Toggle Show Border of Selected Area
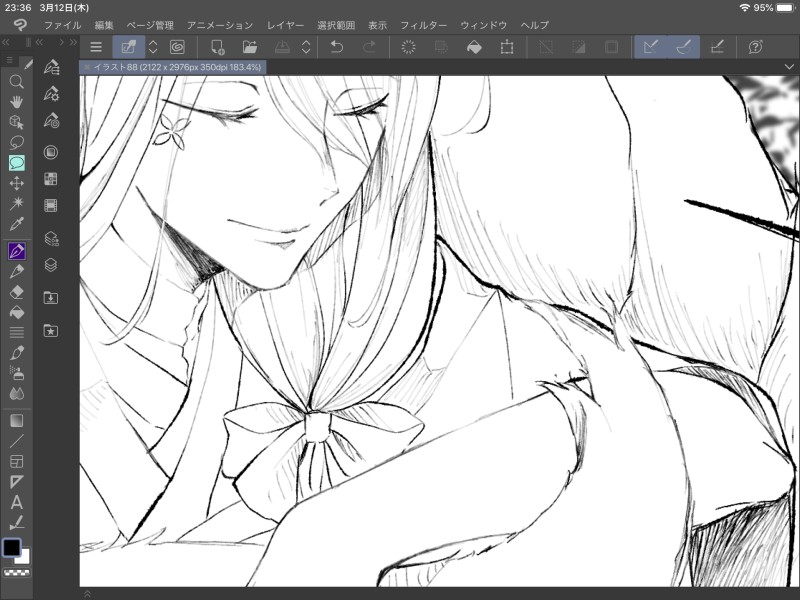The height and width of the screenshot is (600, 800). click(611, 47)
